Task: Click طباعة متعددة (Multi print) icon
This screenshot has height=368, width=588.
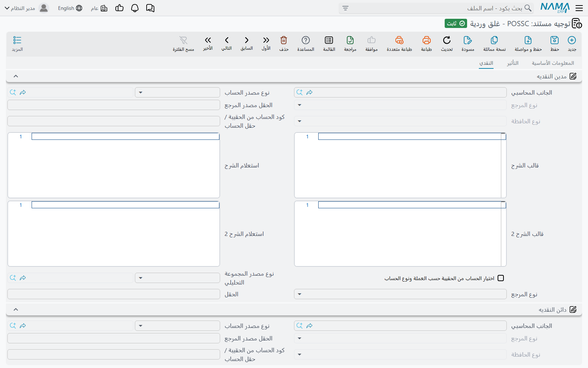Action: pos(399,40)
